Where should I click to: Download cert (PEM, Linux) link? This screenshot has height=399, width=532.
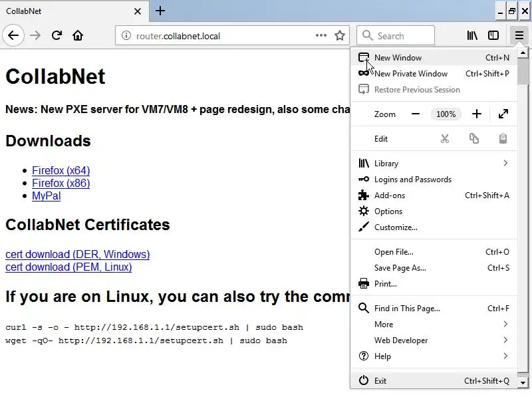[x=68, y=267]
